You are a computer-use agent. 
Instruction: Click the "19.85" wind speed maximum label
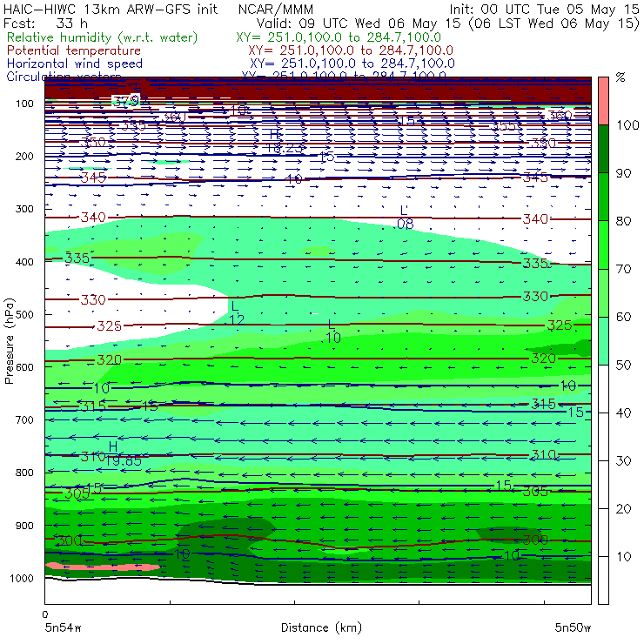(124, 461)
